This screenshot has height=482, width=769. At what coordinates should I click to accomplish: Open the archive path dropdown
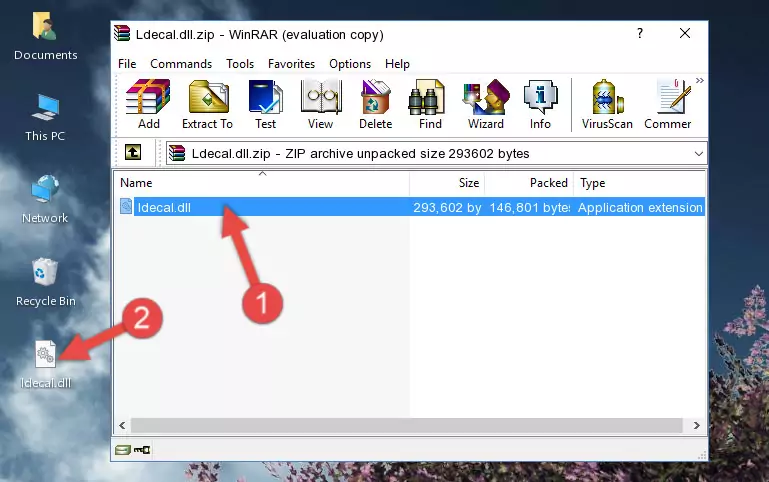tap(698, 153)
